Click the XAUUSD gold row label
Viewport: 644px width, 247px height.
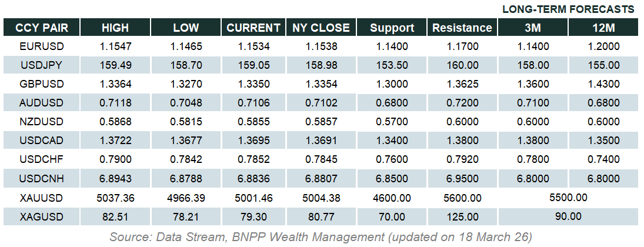click(x=41, y=198)
